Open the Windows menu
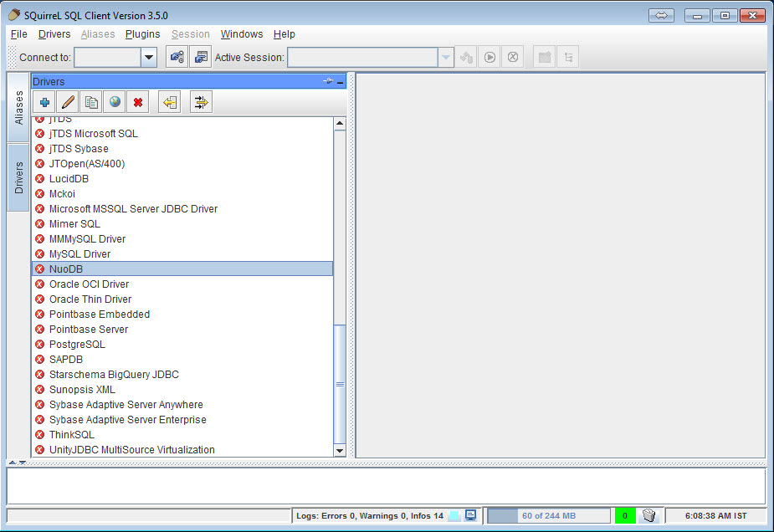This screenshot has width=774, height=532. 241,34
